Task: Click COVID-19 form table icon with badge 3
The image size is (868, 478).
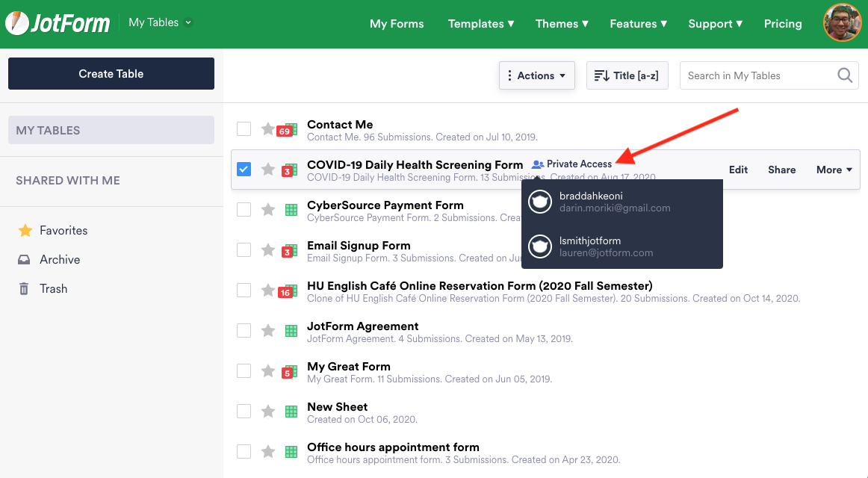Action: click(x=290, y=170)
